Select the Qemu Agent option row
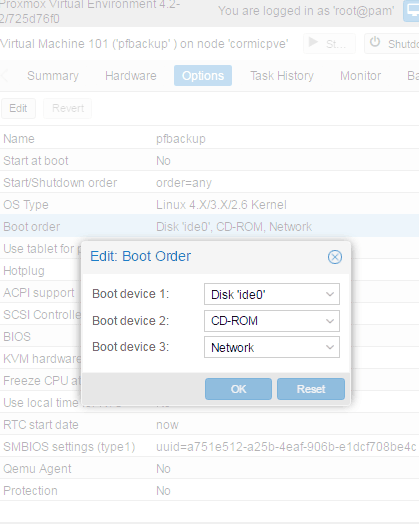The width and height of the screenshot is (419, 524). coord(210,469)
